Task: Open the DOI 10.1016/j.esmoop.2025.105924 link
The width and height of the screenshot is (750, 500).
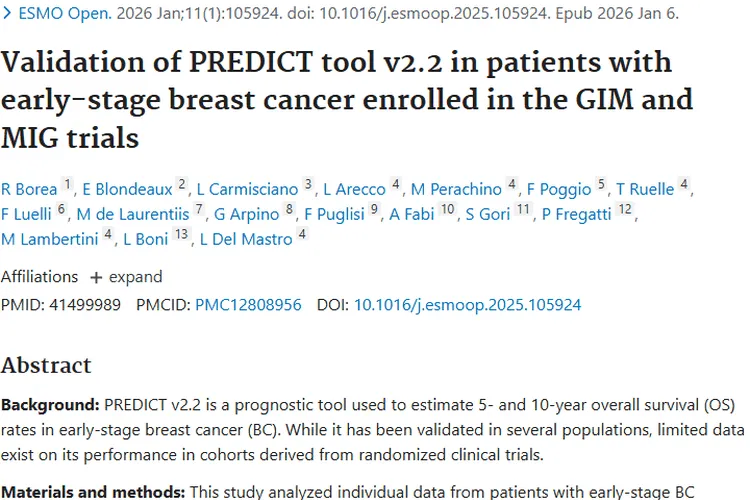Action: 467,305
